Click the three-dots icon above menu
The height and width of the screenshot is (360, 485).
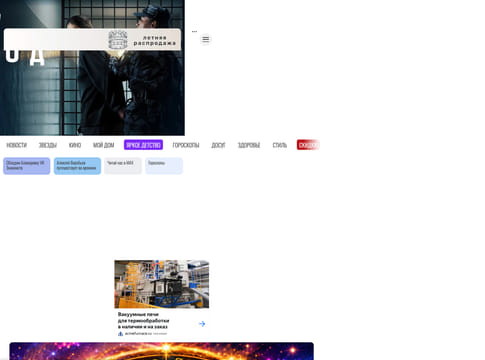coord(194,31)
